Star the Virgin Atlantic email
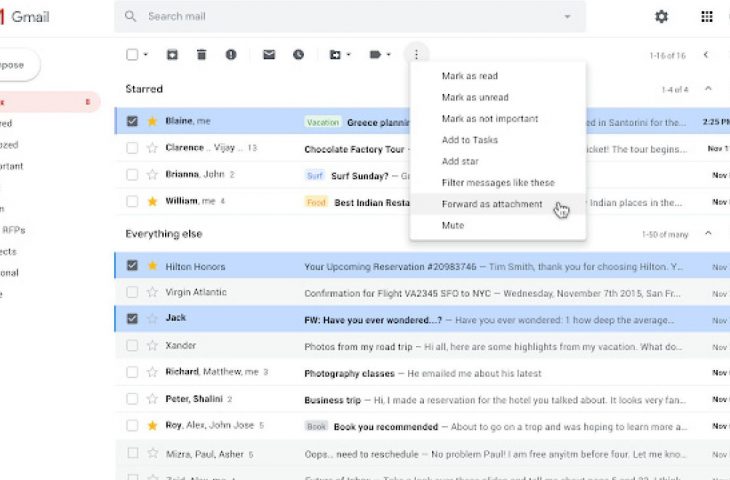 click(x=152, y=292)
